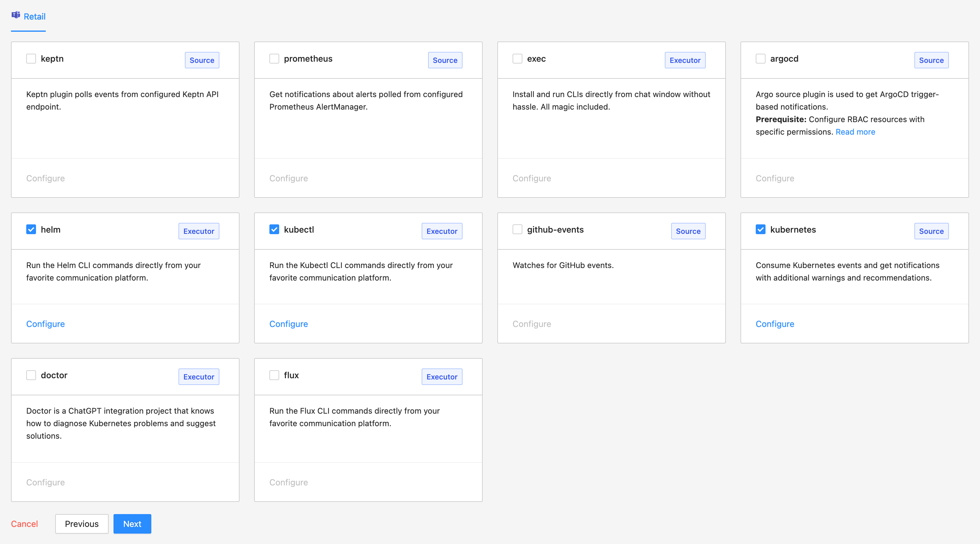Click the 'Prerequisite:' text in argocd card
Viewport: 980px width, 544px height.
[781, 119]
